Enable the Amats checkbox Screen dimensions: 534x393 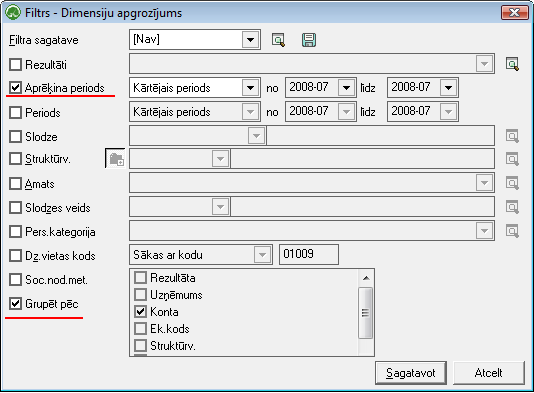15,184
